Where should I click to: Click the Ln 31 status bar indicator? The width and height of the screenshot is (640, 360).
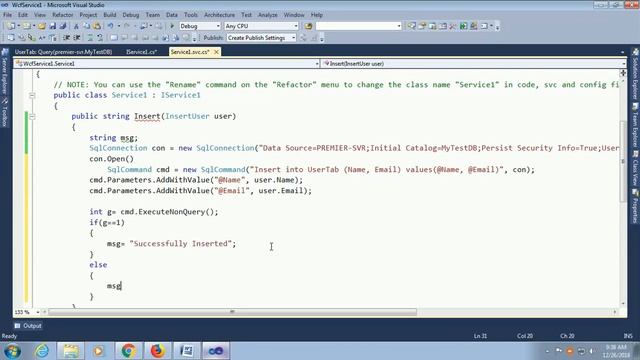(x=480, y=336)
